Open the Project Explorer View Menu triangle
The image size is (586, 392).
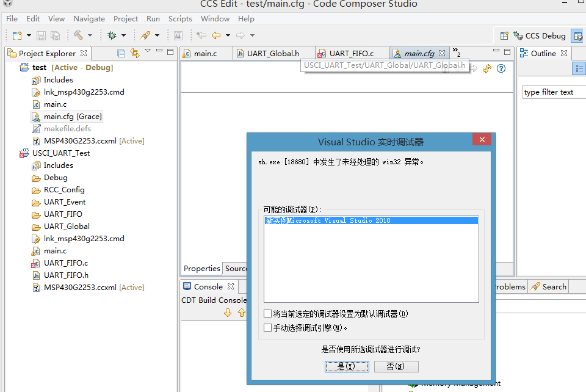[148, 51]
